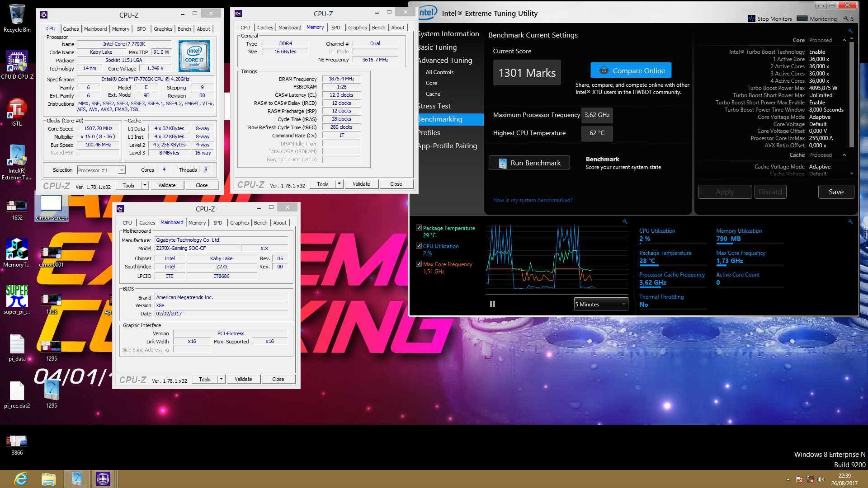Launch CPUID CPU-Z from the desktop
The width and height of the screenshot is (868, 488).
[x=17, y=64]
